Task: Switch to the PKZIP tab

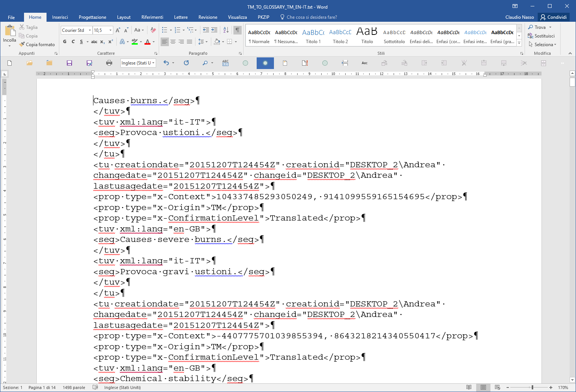Action: (263, 17)
